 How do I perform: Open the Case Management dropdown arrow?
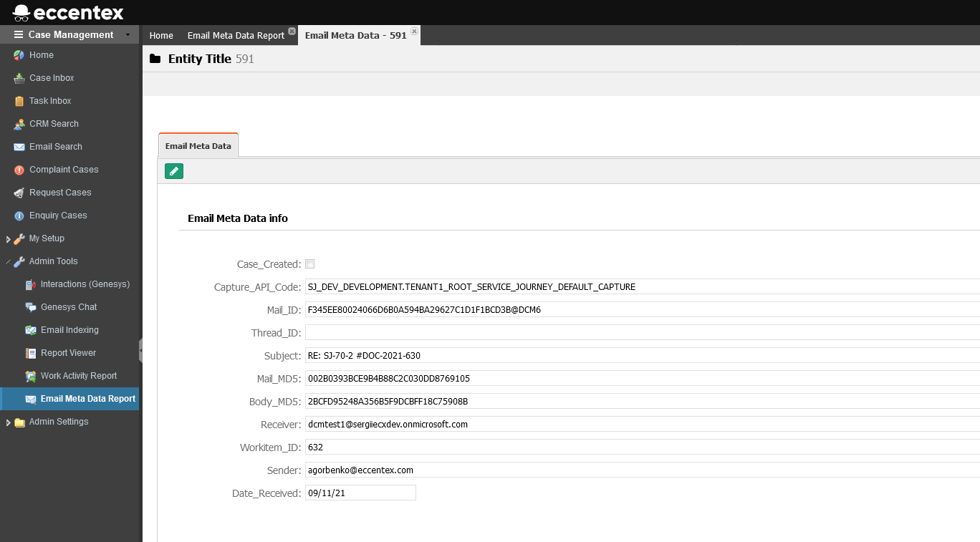point(128,34)
